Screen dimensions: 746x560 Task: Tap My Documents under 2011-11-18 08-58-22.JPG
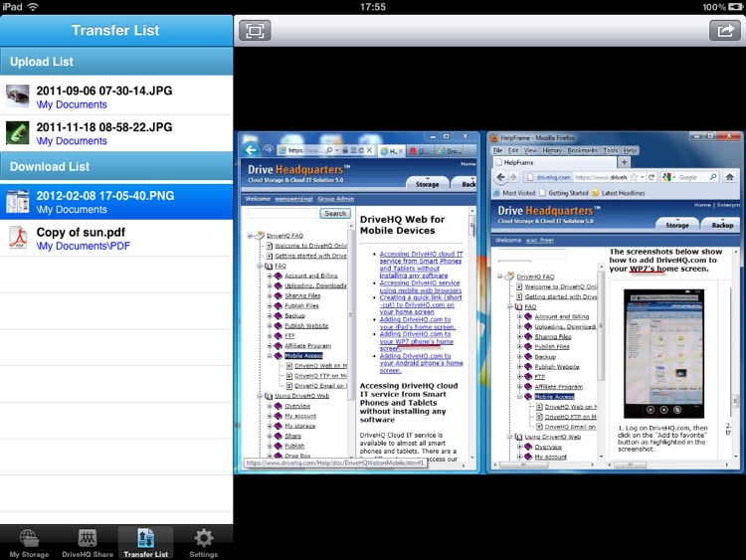point(72,141)
